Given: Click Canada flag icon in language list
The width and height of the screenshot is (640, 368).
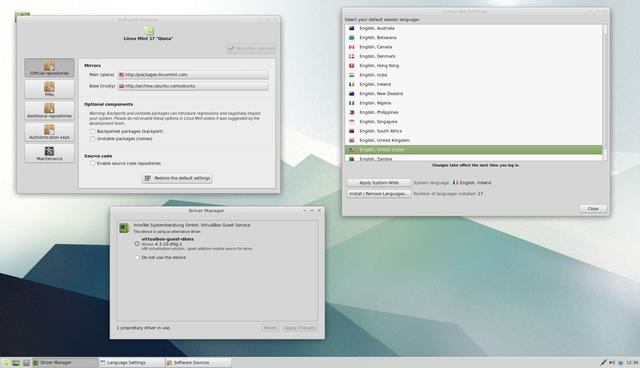Looking at the screenshot, I should point(351,47).
